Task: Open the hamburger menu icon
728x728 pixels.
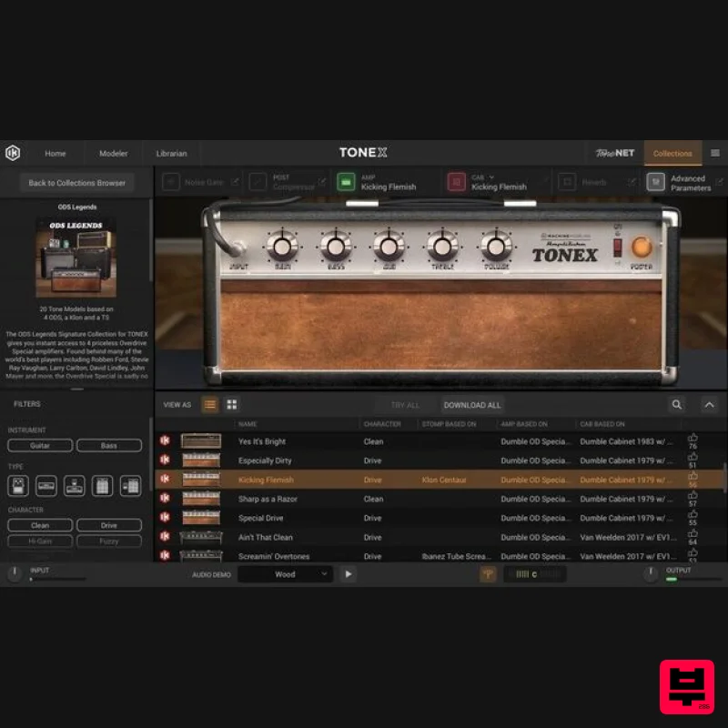Action: coord(715,153)
